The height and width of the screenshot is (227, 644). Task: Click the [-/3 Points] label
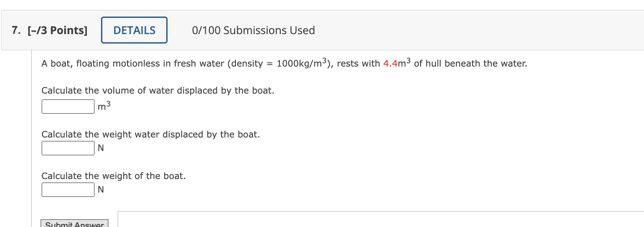[57, 30]
